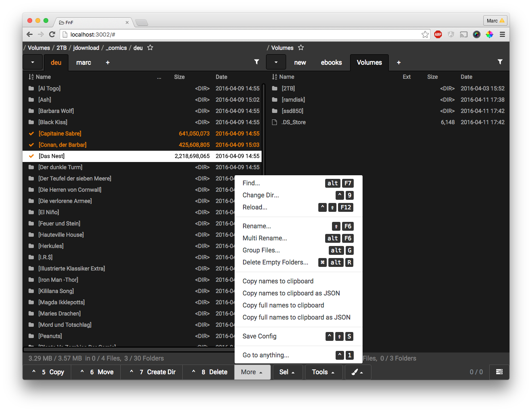Open the left panel tab dropdown arrow
Image resolution: width=532 pixels, height=412 pixels.
(x=33, y=62)
